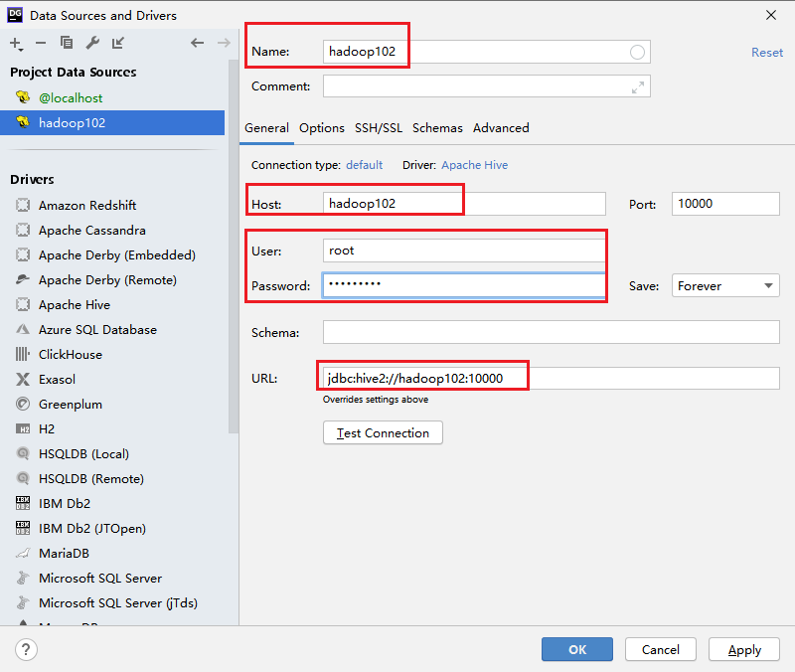This screenshot has height=672, width=795.
Task: Click the Apply button
Action: tap(744, 650)
